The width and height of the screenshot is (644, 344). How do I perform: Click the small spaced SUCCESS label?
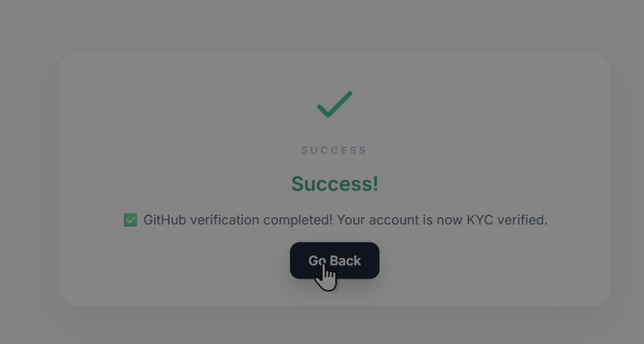point(334,150)
